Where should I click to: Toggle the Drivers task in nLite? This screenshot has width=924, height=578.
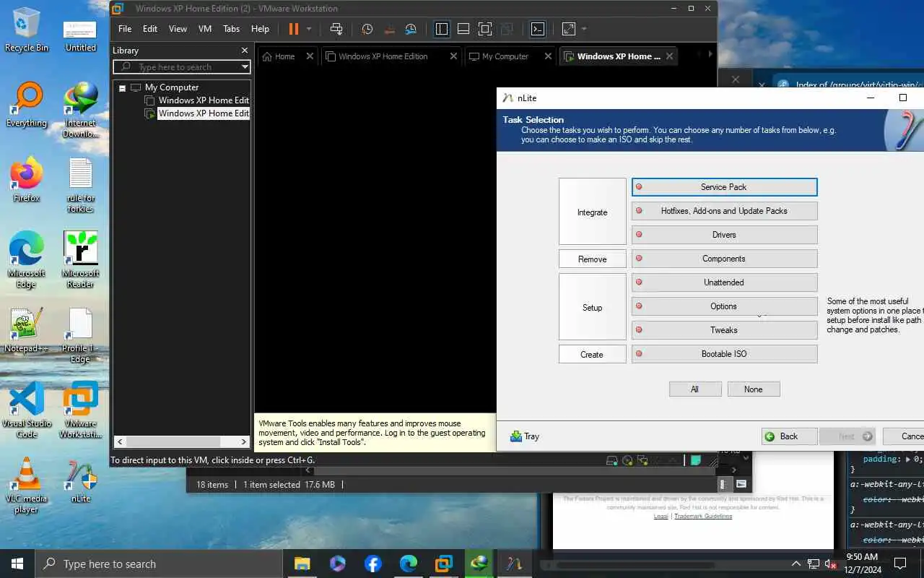(724, 235)
